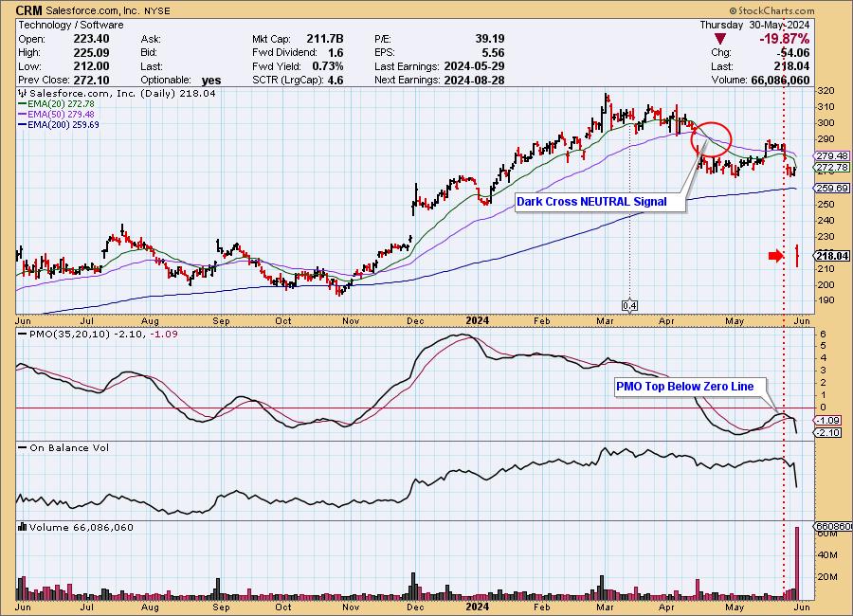Viewport: 853px width, 616px height.
Task: Click the 'On Balance Vol' indicator label
Action: (64, 448)
